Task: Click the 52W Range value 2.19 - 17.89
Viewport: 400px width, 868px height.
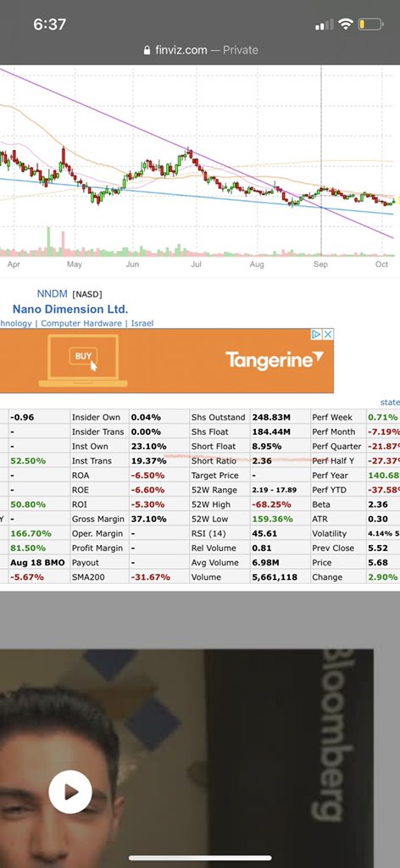Action: tap(275, 490)
